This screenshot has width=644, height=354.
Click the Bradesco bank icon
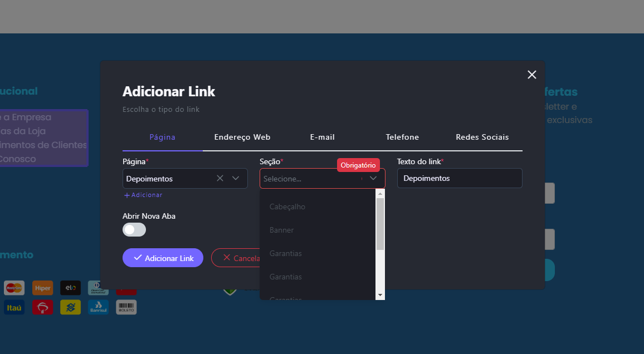tap(42, 307)
